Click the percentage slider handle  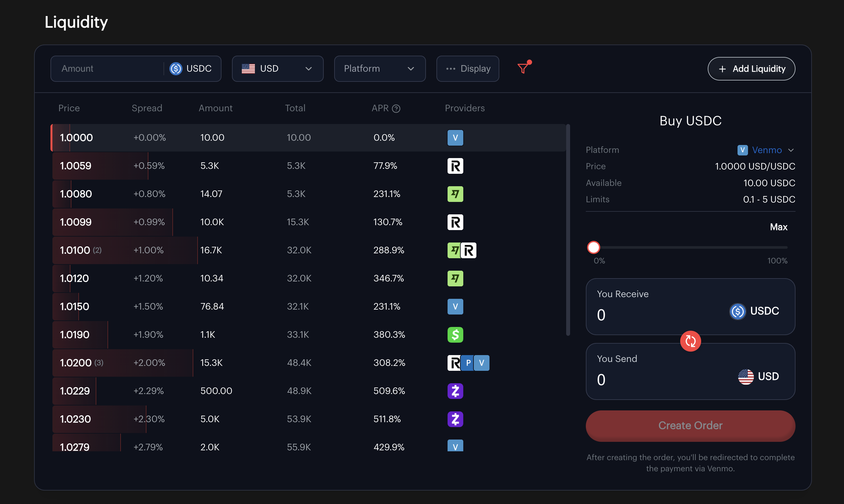pos(593,248)
